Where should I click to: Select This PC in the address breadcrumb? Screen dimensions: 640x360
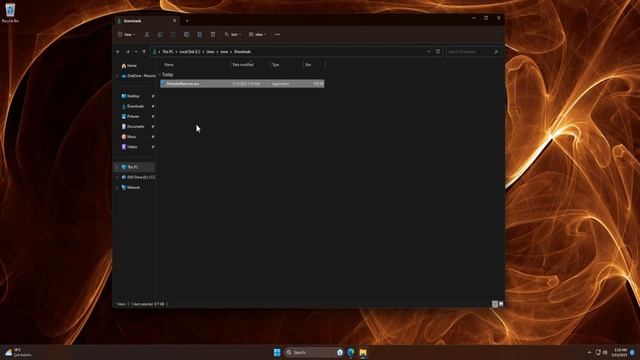coord(168,52)
